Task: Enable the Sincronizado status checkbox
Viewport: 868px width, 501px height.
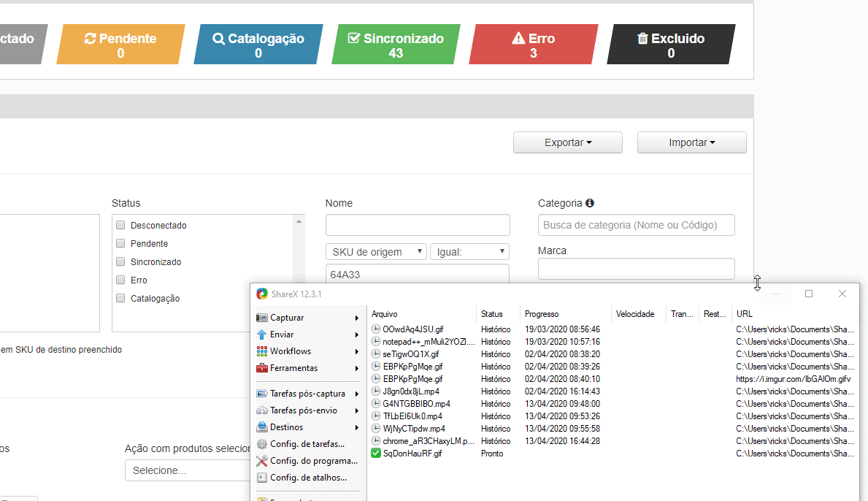Action: [121, 261]
